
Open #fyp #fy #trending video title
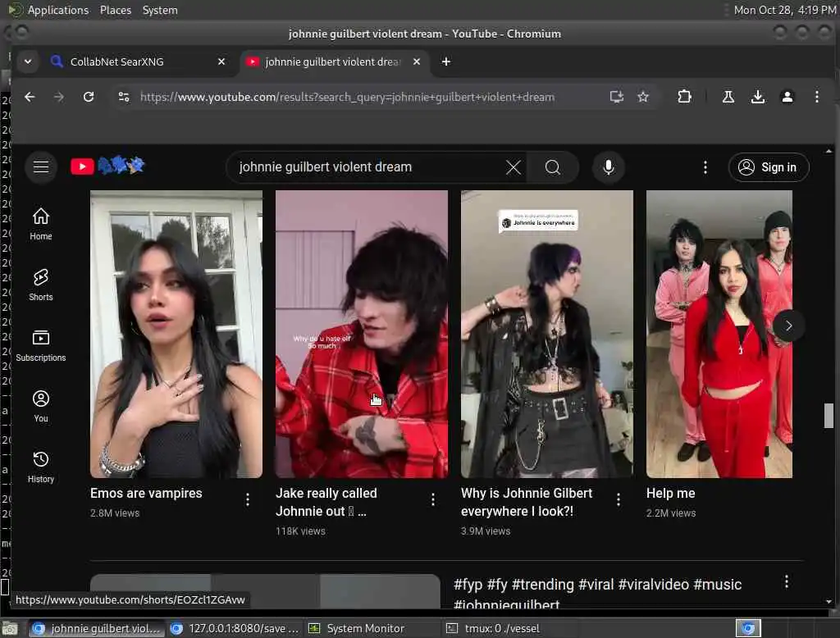point(598,592)
